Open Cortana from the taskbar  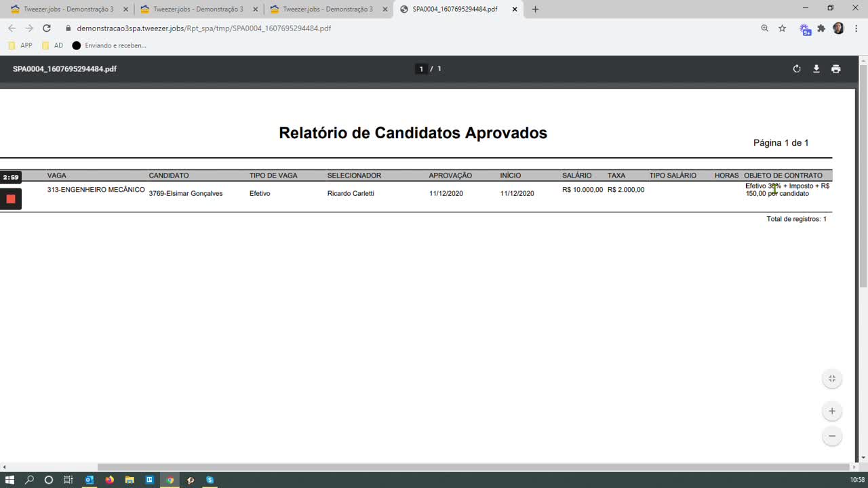pos(49,480)
